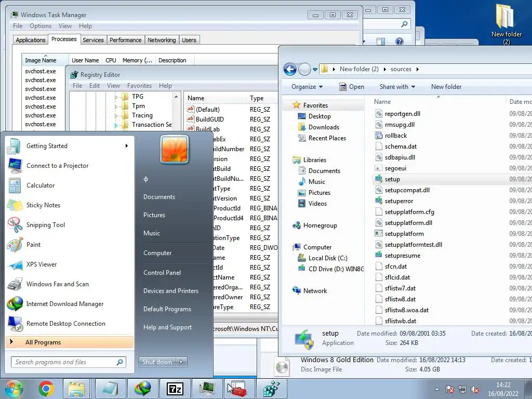This screenshot has height=399, width=532.
Task: Launch the Snipping Tool
Action: pyautogui.click(x=70, y=224)
